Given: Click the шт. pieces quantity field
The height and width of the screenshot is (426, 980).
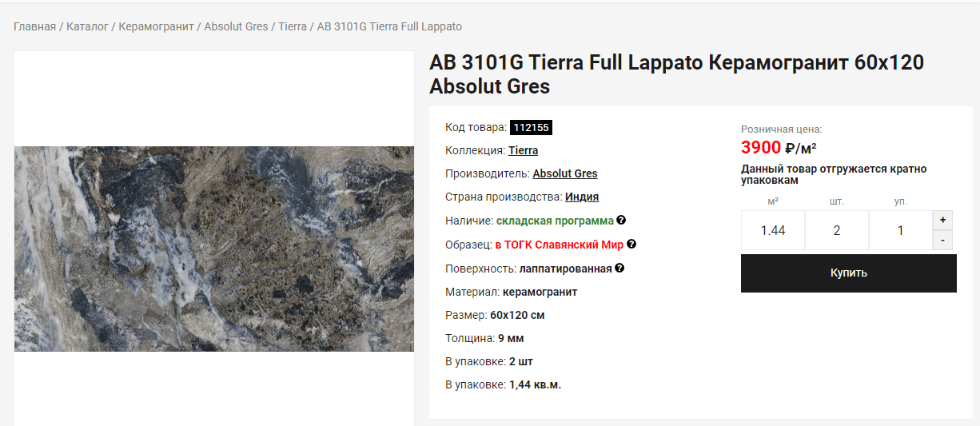Looking at the screenshot, I should tap(837, 230).
